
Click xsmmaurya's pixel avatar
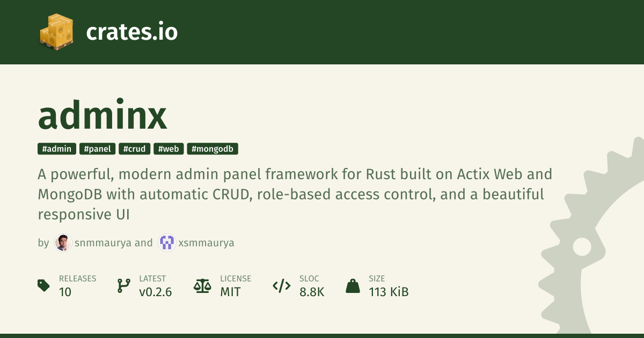click(167, 243)
